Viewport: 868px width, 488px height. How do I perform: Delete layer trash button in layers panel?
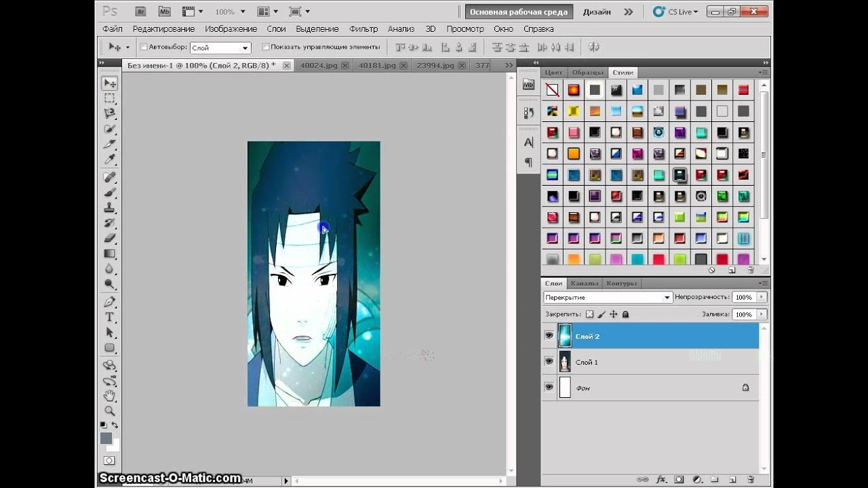[750, 479]
